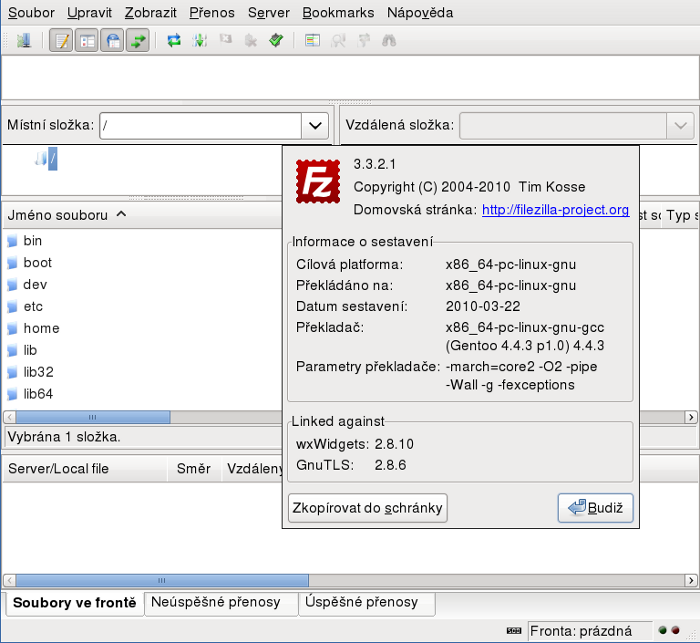Open the Zobrazit menu
This screenshot has height=643, width=700.
click(150, 13)
